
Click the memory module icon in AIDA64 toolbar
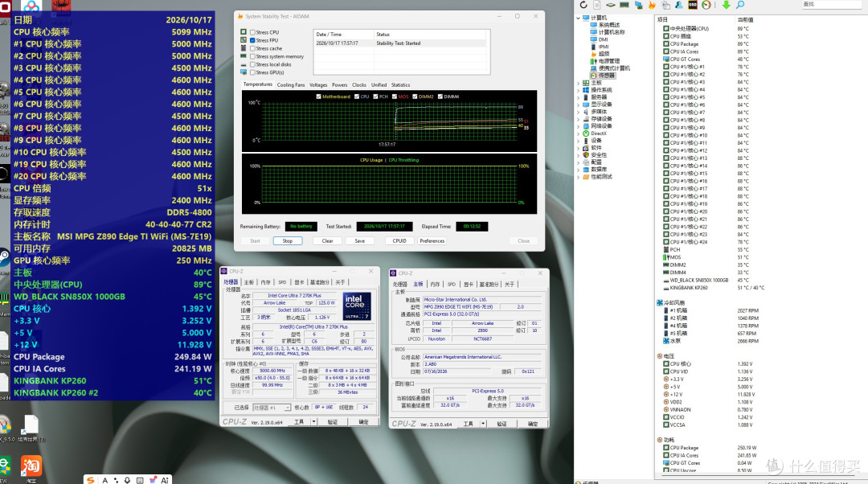click(x=624, y=5)
